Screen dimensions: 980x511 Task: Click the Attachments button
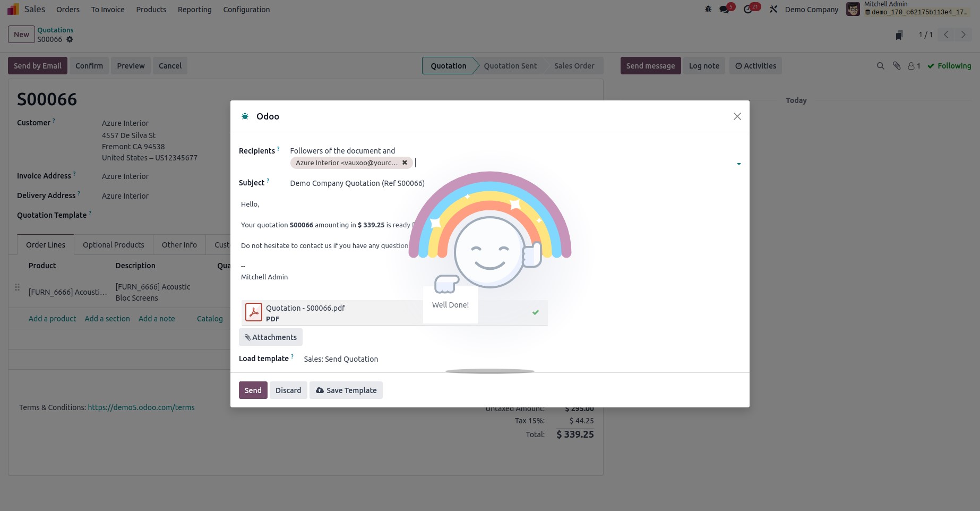click(x=271, y=337)
